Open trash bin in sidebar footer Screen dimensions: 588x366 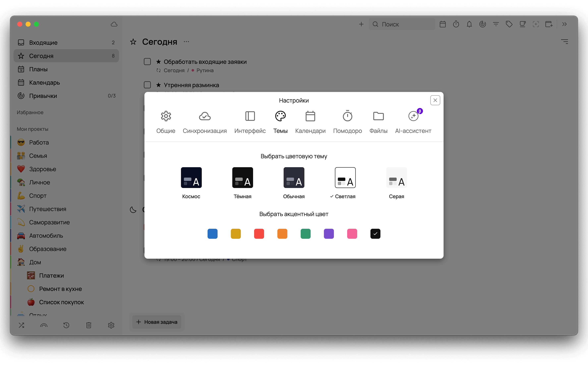click(89, 325)
